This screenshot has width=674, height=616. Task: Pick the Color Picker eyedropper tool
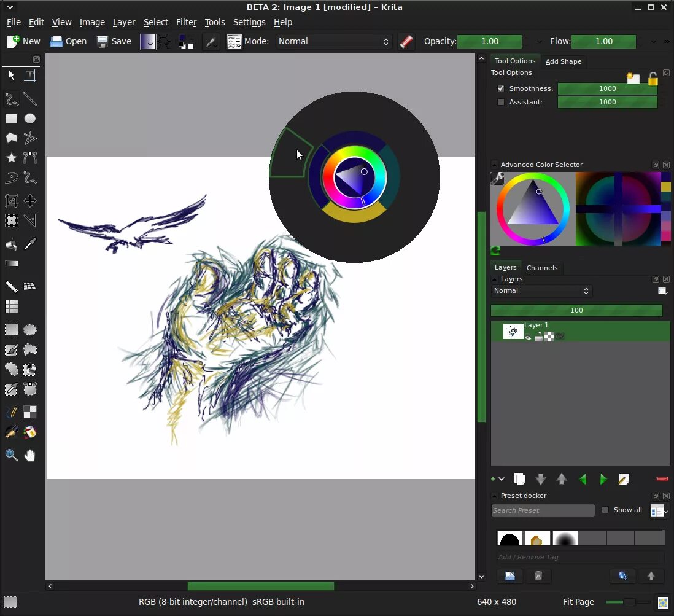[29, 244]
